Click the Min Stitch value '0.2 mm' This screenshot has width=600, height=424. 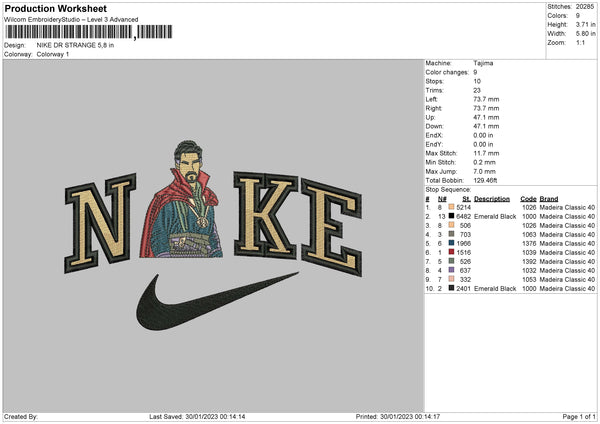click(x=485, y=162)
